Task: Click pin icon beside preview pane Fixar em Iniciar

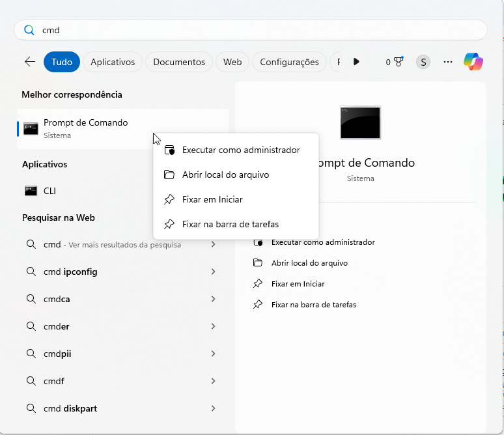Action: (x=258, y=283)
